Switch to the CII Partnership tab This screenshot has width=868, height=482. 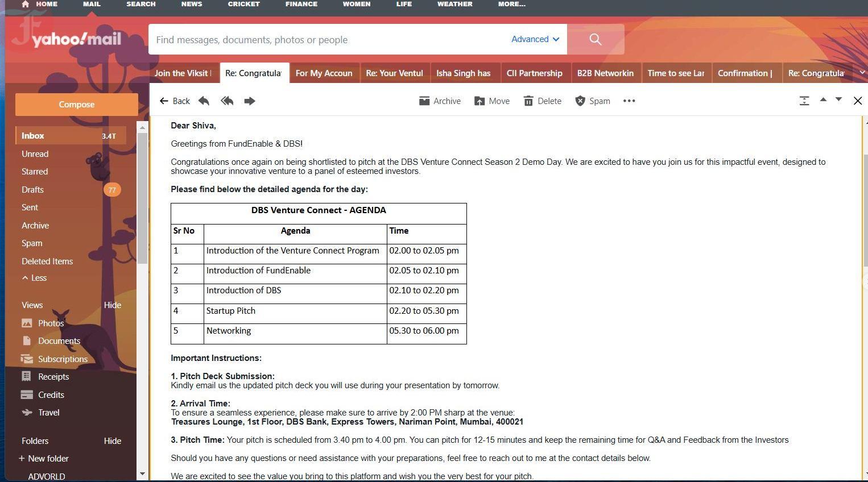[x=534, y=73]
